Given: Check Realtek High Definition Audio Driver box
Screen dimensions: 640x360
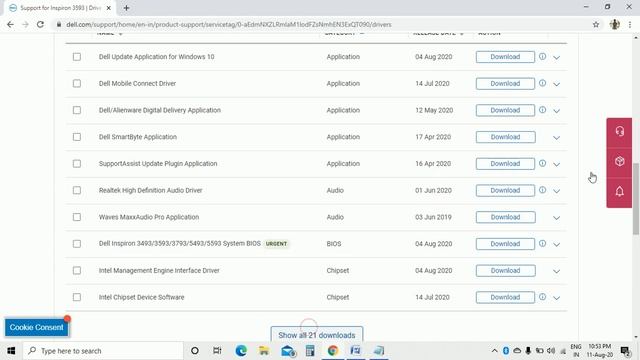Looking at the screenshot, I should [77, 190].
